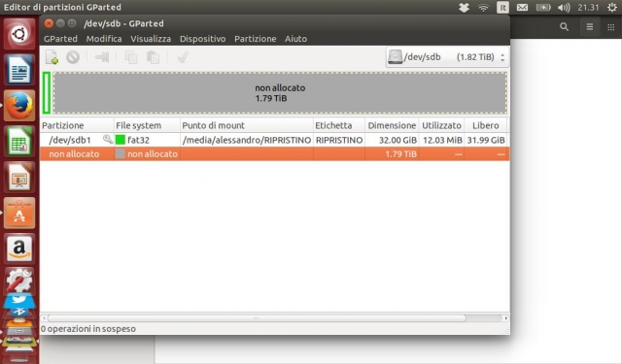This screenshot has height=364, width=622.
Task: Open the mail envelope indicator
Action: pyautogui.click(x=522, y=8)
